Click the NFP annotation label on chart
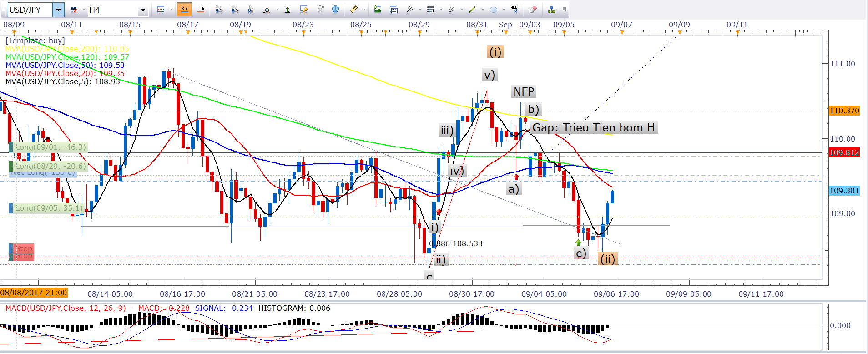Screen dimensions: 868x354 click(524, 92)
